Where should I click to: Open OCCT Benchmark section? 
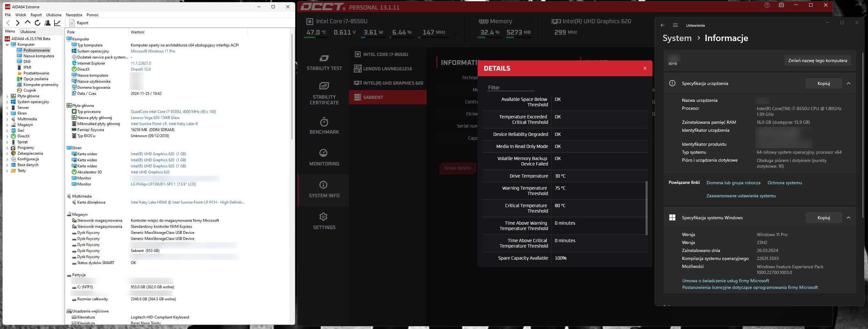click(x=324, y=126)
